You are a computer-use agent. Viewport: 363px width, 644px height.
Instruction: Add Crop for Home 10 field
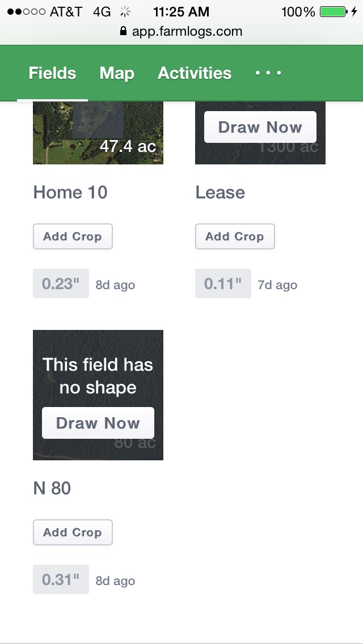point(73,236)
